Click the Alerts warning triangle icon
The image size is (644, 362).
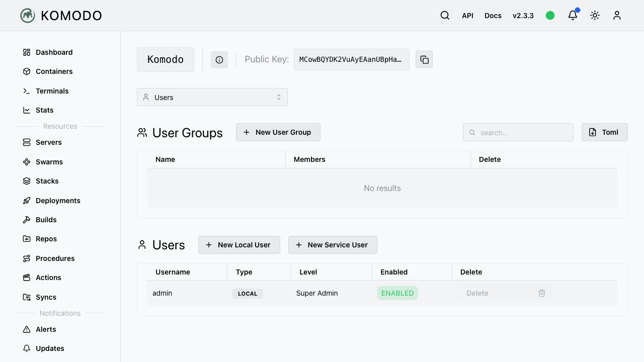(27, 329)
